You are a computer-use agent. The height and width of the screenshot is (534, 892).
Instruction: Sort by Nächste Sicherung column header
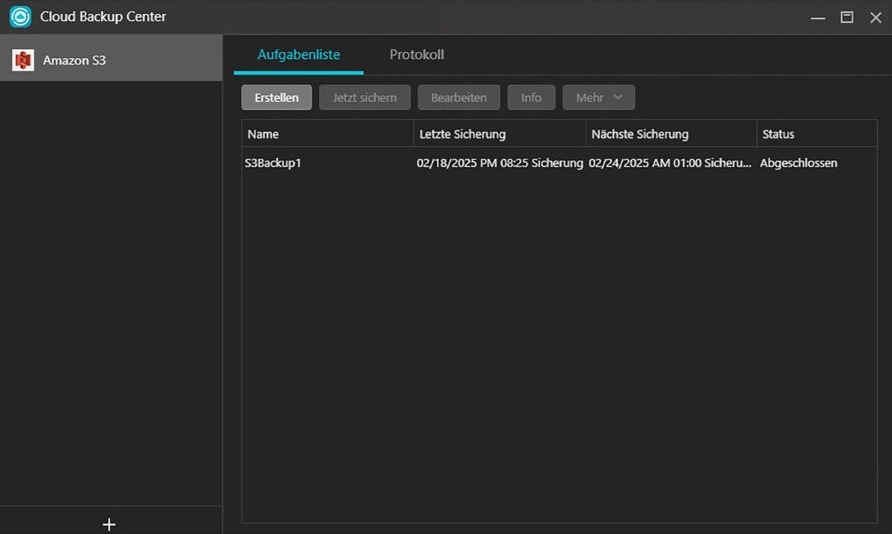671,134
